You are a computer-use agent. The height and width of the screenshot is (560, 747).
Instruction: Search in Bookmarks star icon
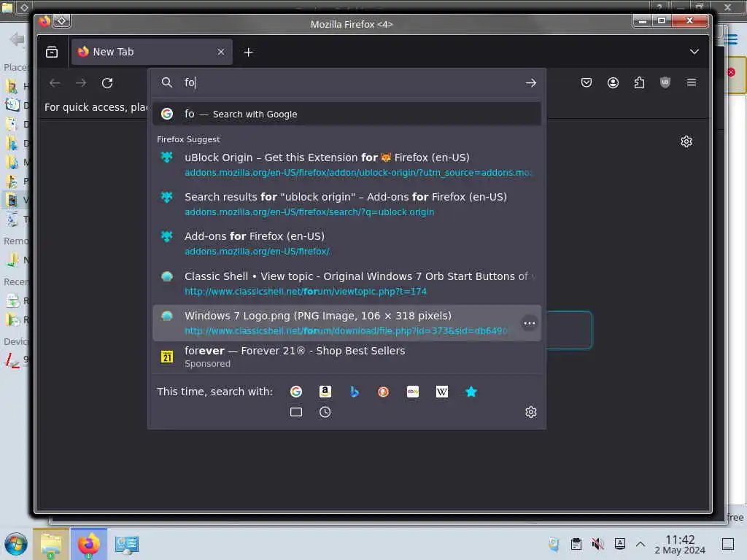pyautogui.click(x=471, y=392)
